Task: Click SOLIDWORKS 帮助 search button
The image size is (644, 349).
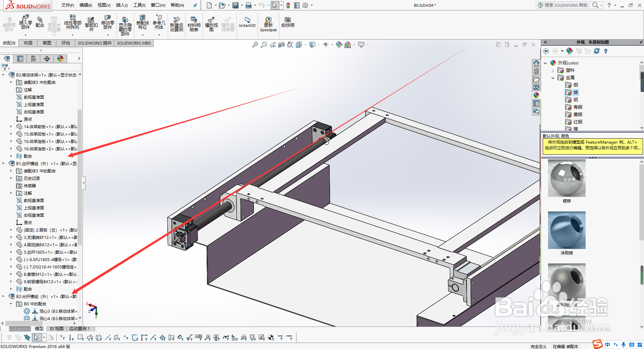Action: [596, 5]
